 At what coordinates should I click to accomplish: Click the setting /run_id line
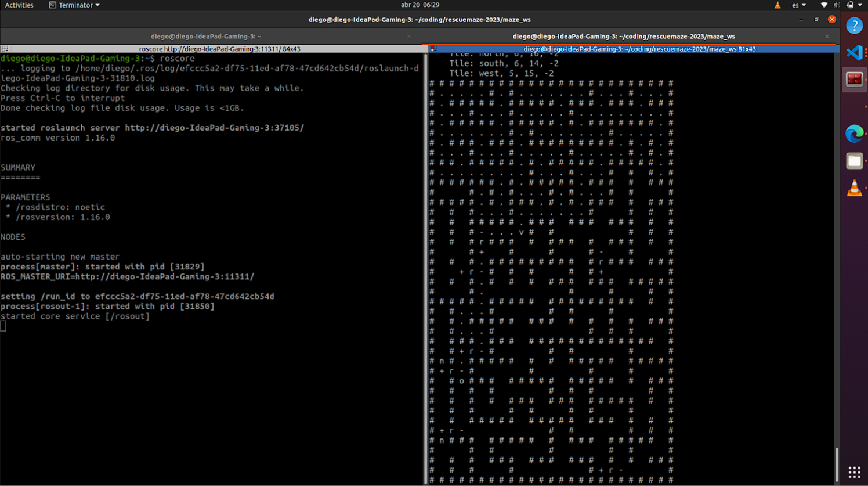[138, 296]
